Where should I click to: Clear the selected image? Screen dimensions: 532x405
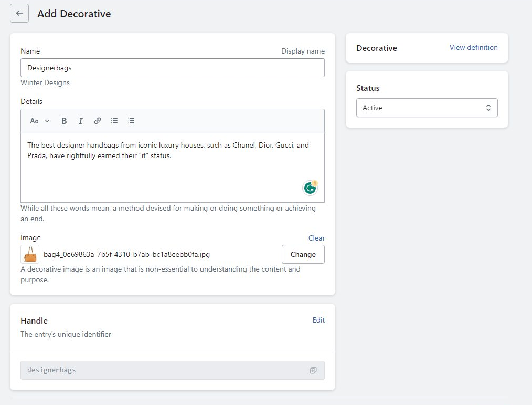pos(316,238)
